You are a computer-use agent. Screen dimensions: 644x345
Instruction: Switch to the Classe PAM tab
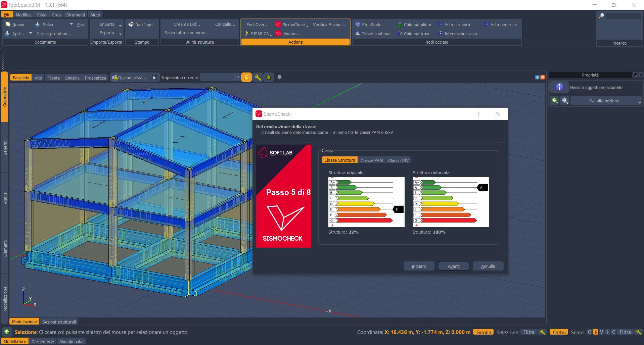click(371, 160)
